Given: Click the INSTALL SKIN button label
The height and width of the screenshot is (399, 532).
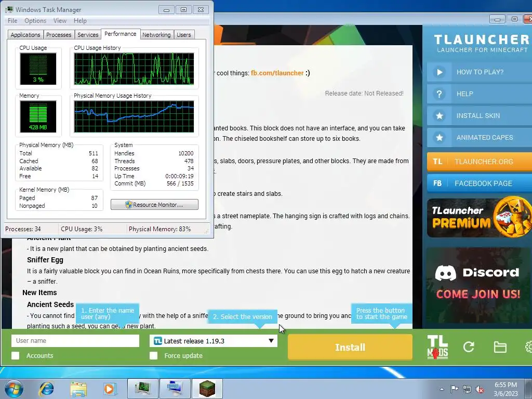Looking at the screenshot, I should (478, 116).
